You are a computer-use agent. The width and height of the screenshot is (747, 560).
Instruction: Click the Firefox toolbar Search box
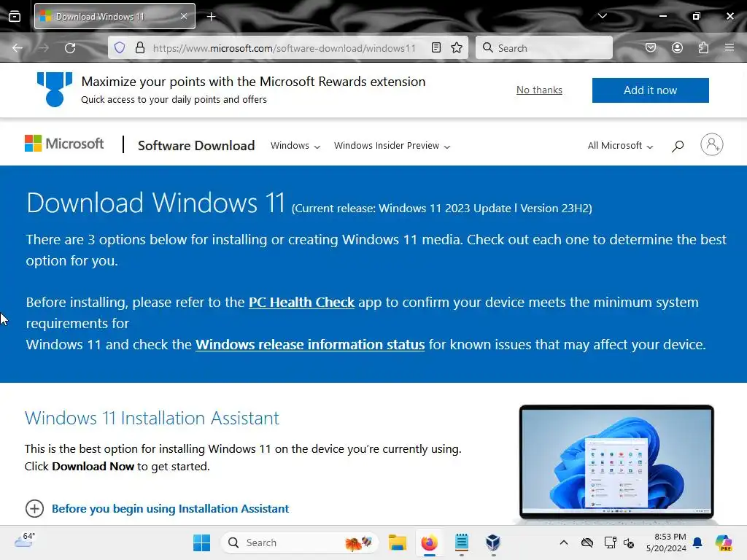pyautogui.click(x=544, y=48)
